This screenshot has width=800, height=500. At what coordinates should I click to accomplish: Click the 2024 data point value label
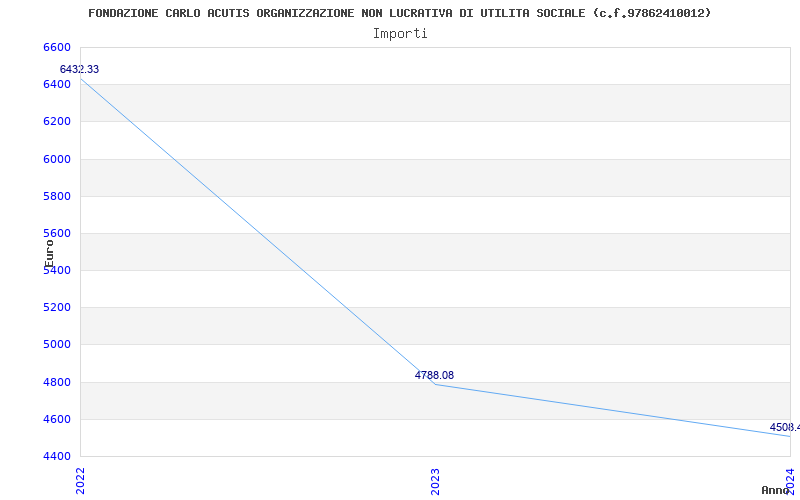coord(785,428)
